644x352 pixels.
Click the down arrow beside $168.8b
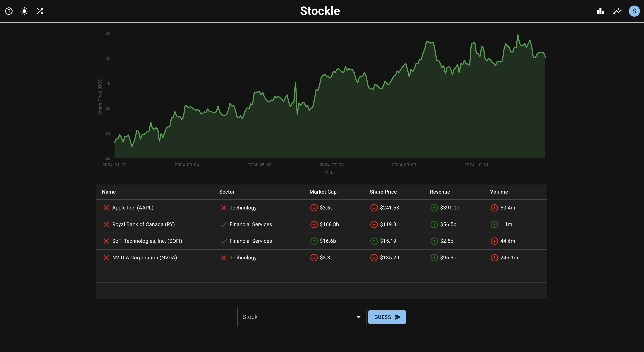click(x=314, y=224)
